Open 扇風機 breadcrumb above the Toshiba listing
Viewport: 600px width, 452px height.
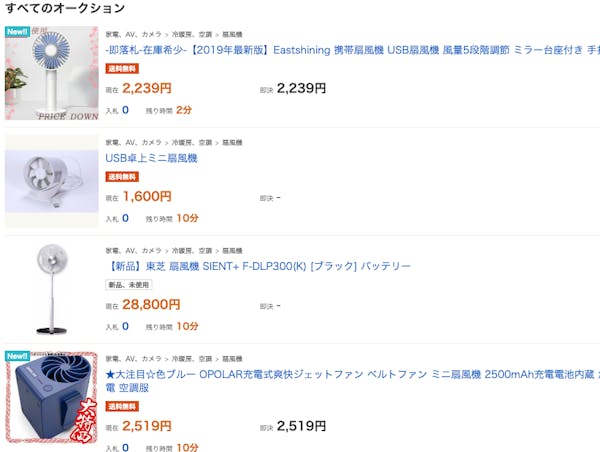click(x=232, y=249)
